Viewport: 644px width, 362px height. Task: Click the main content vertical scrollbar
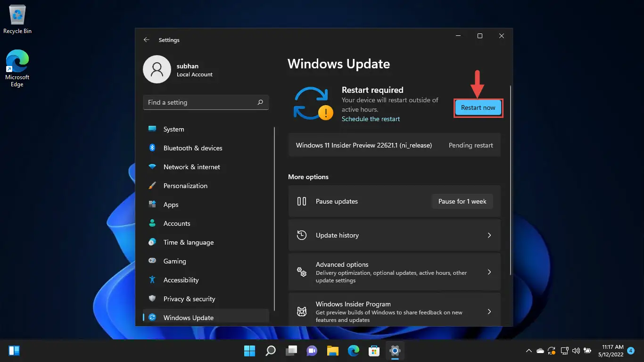click(511, 180)
